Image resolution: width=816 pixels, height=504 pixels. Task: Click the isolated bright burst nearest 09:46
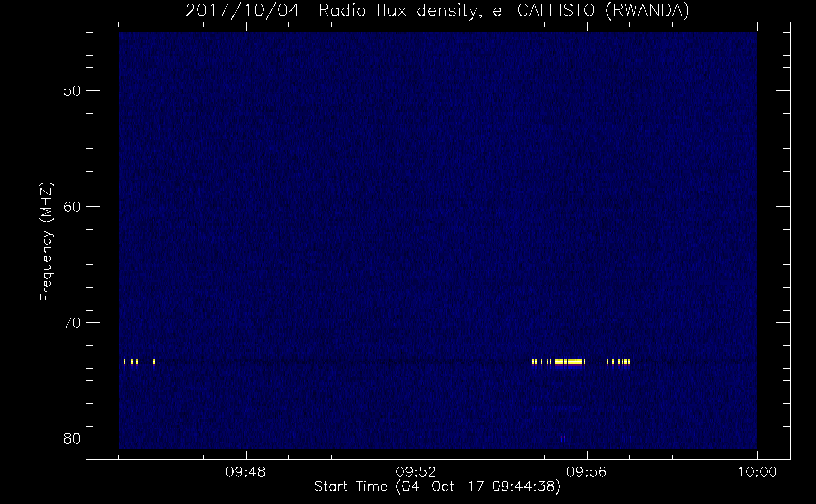[154, 361]
